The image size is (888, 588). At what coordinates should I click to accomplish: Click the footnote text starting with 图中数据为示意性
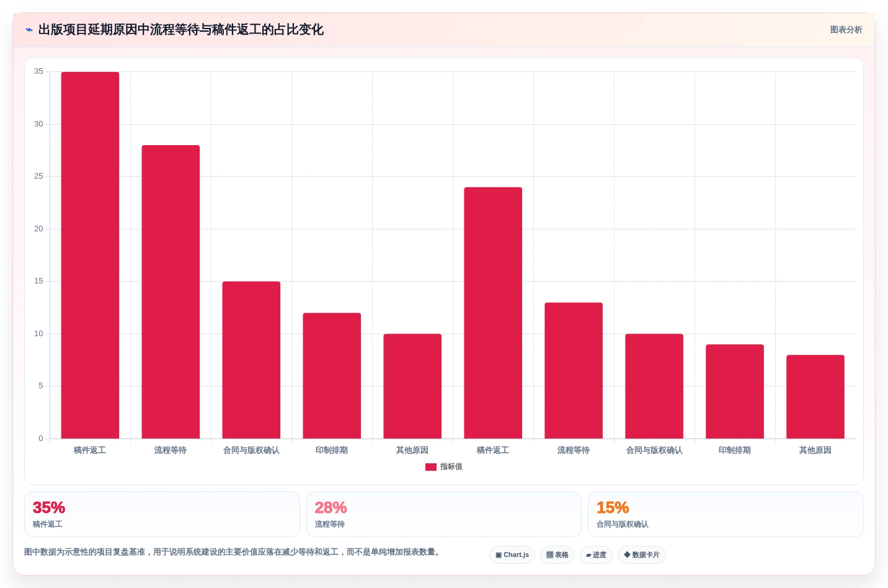tap(233, 552)
